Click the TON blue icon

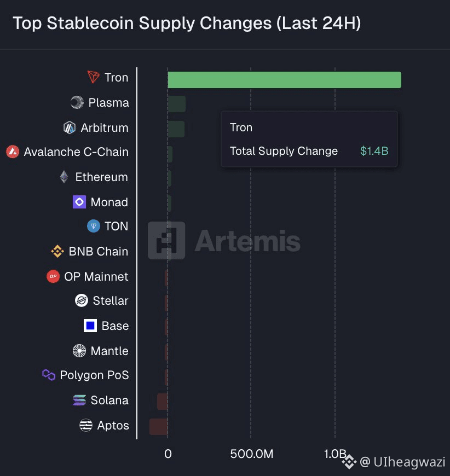click(x=94, y=226)
